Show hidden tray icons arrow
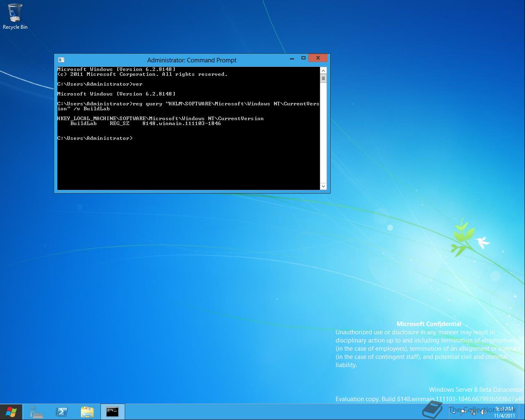This screenshot has width=525, height=420. click(x=454, y=412)
